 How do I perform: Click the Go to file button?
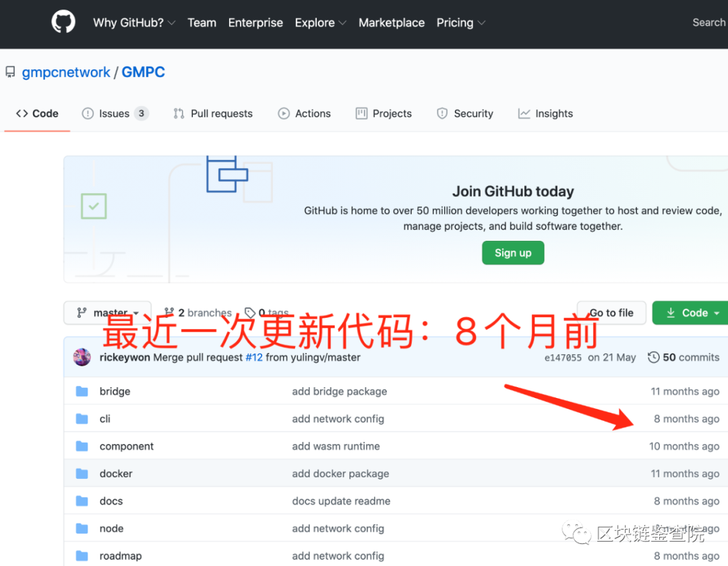[611, 313]
